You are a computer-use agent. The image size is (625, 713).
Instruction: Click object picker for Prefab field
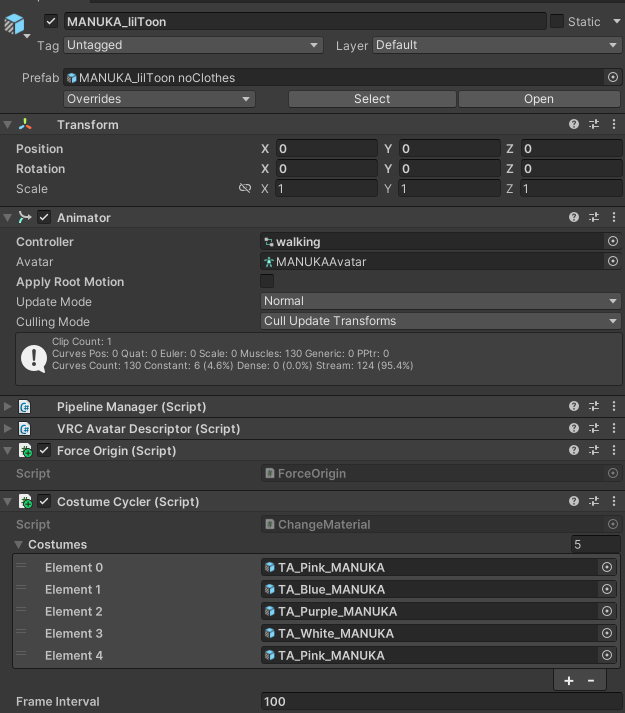pos(613,77)
